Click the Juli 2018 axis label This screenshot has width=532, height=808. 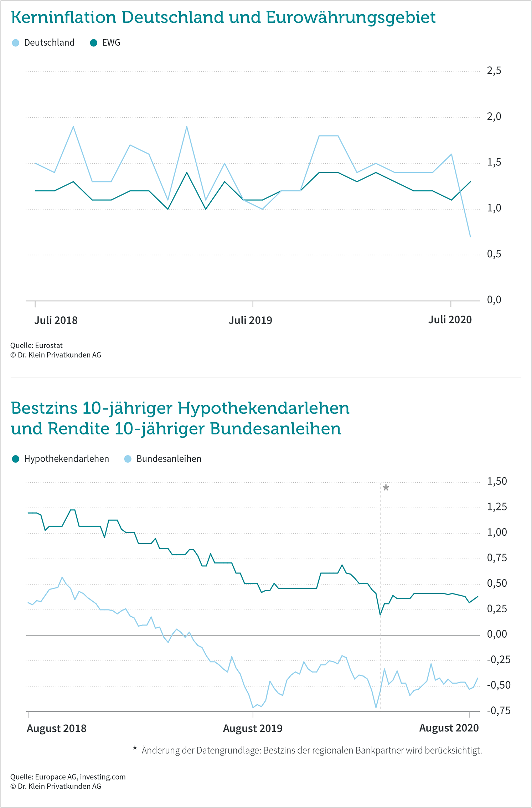[x=56, y=320]
